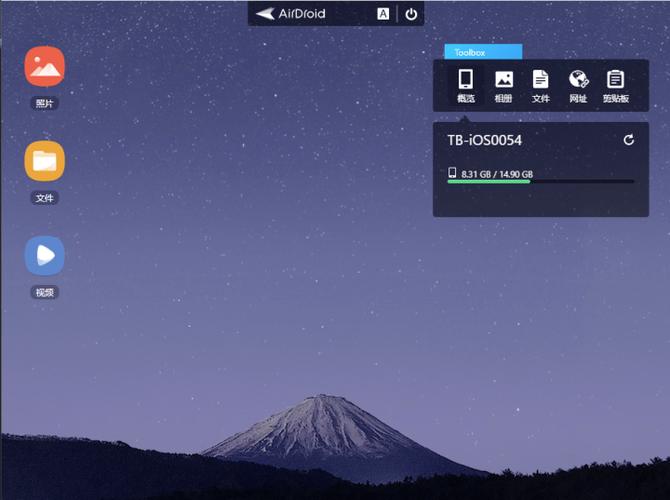
Task: Click the 照片 label under the photos icon
Action: click(x=44, y=103)
